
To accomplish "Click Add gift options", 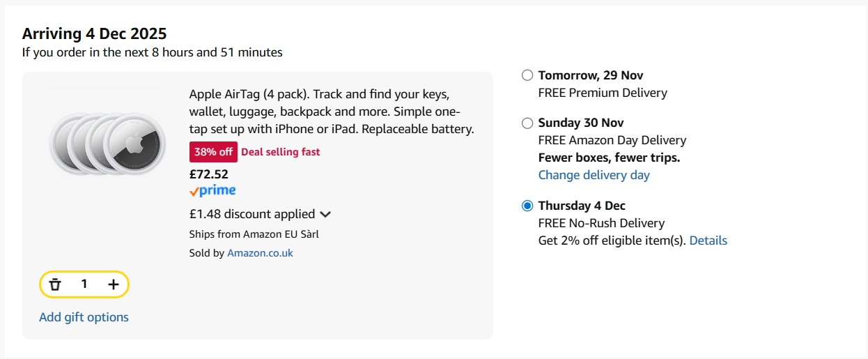I will pyautogui.click(x=84, y=317).
